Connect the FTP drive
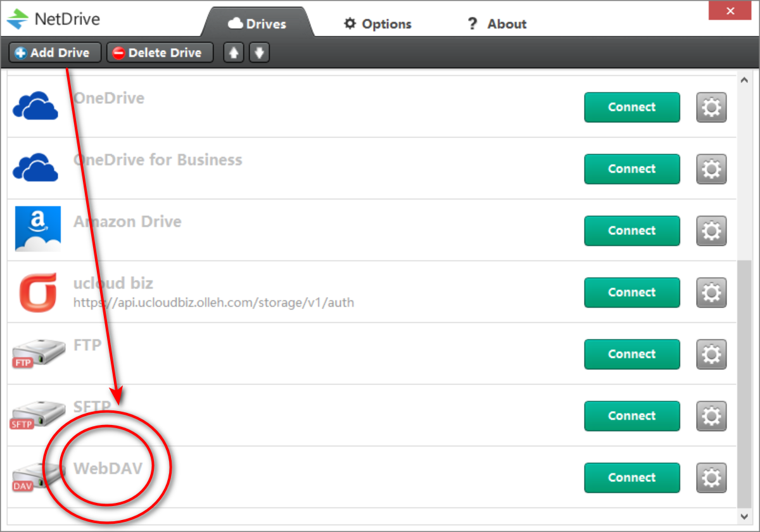 tap(632, 354)
